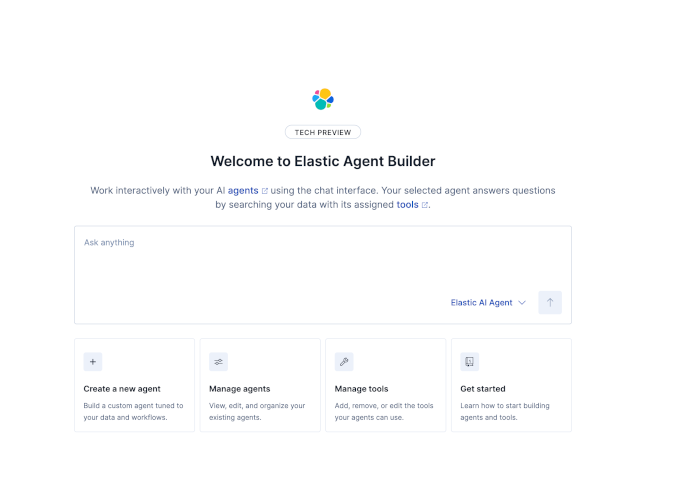
Task: Click the Tech Preview badge
Action: (x=322, y=132)
